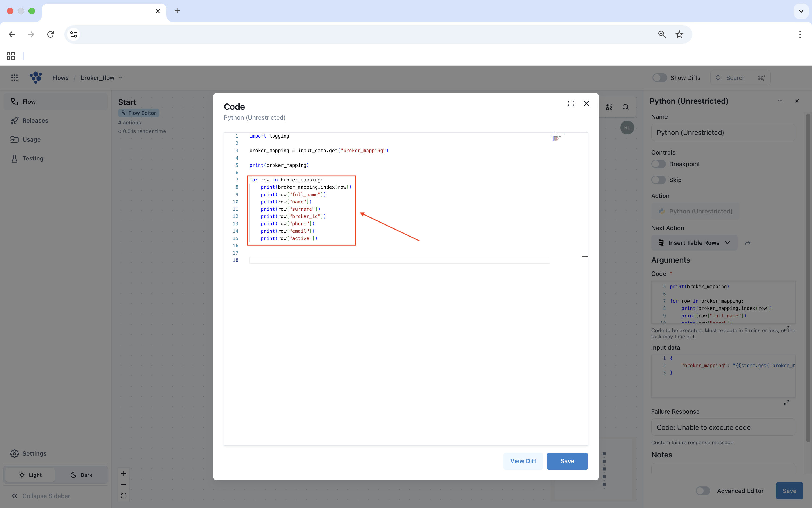Toggle Show Diffs switch

[x=659, y=78]
